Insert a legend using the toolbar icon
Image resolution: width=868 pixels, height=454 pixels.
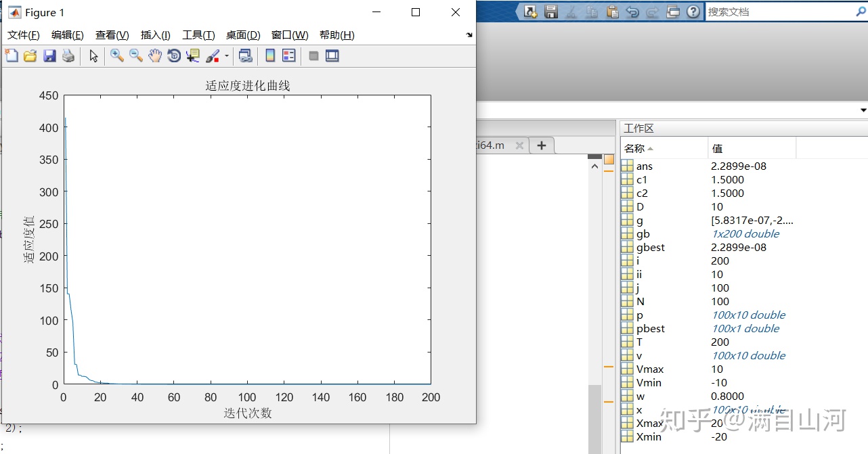[x=289, y=56]
